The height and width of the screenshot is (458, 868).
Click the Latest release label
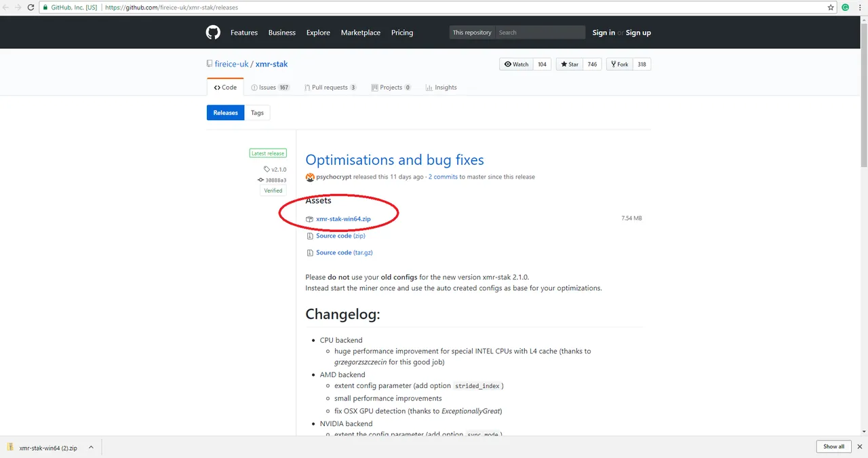(x=268, y=153)
